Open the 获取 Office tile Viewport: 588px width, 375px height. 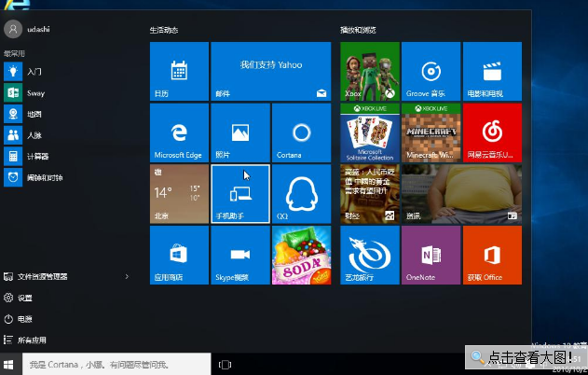pos(492,255)
